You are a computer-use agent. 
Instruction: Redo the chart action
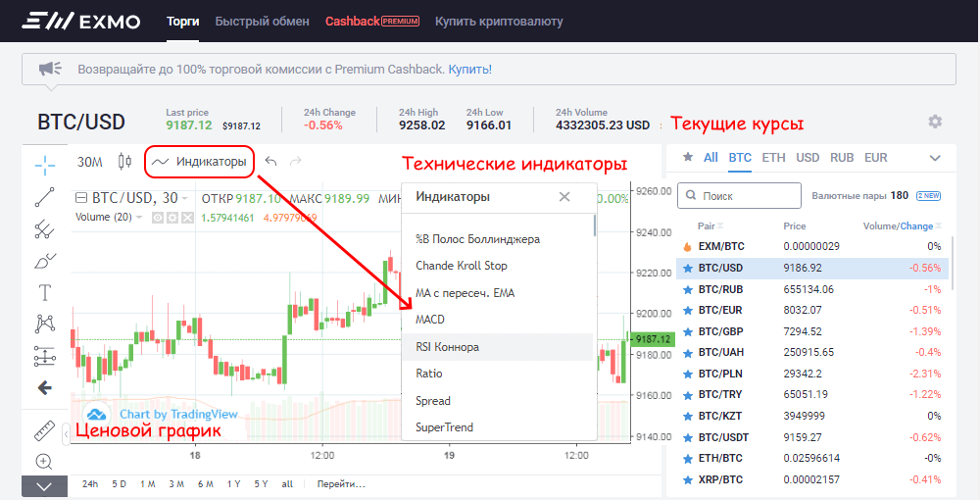pos(296,161)
